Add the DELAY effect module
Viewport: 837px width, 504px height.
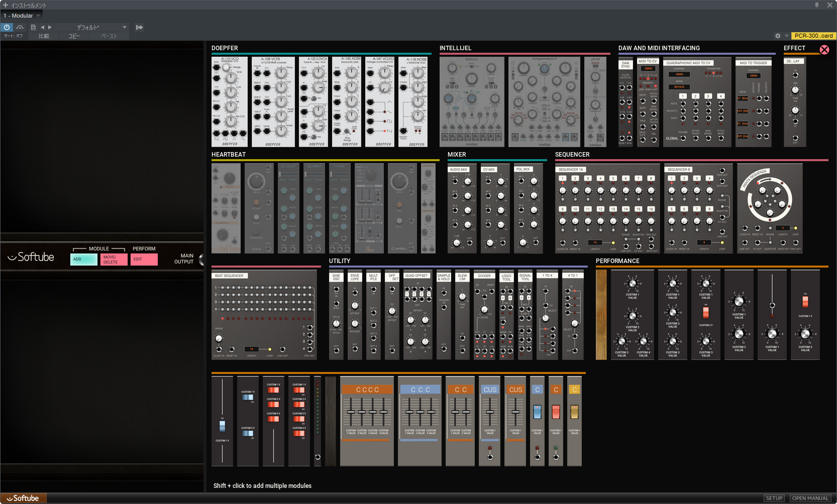point(795,102)
